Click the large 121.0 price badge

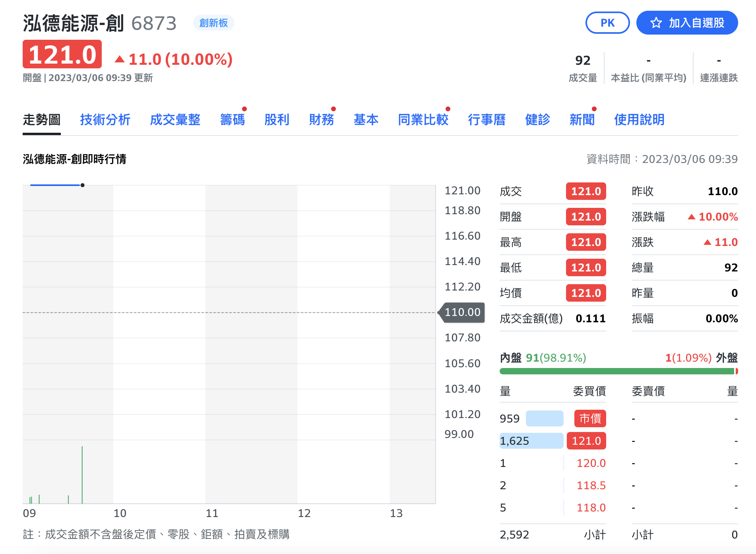62,54
